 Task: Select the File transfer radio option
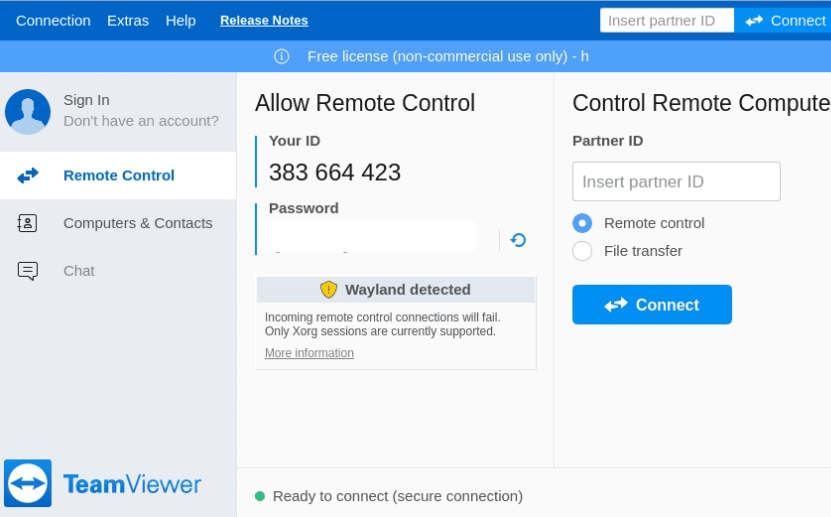(x=582, y=251)
